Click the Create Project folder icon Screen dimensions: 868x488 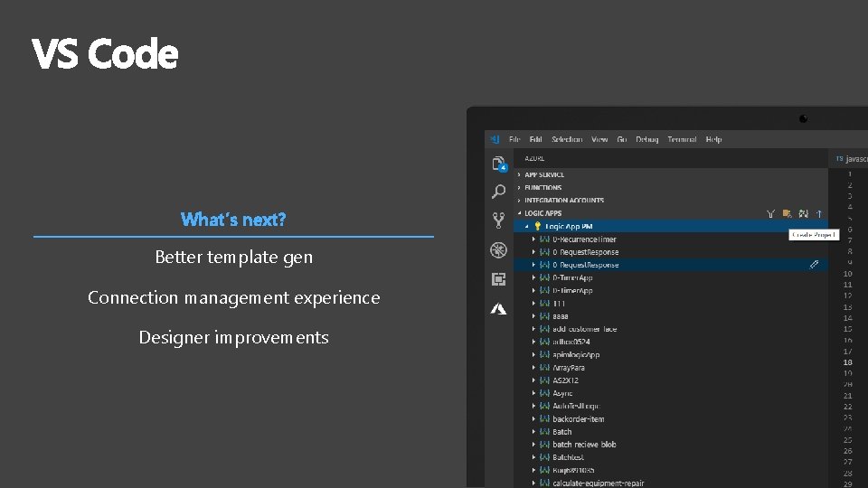(x=787, y=213)
